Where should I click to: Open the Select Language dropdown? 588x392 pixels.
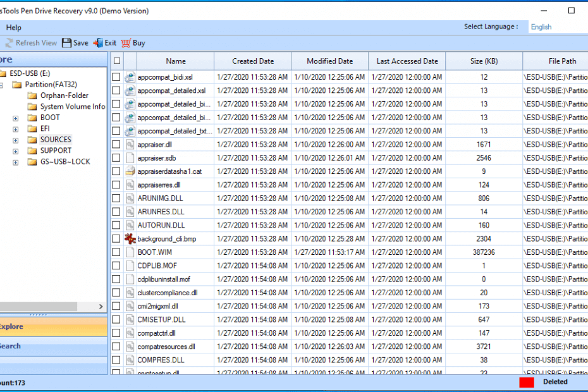point(558,27)
